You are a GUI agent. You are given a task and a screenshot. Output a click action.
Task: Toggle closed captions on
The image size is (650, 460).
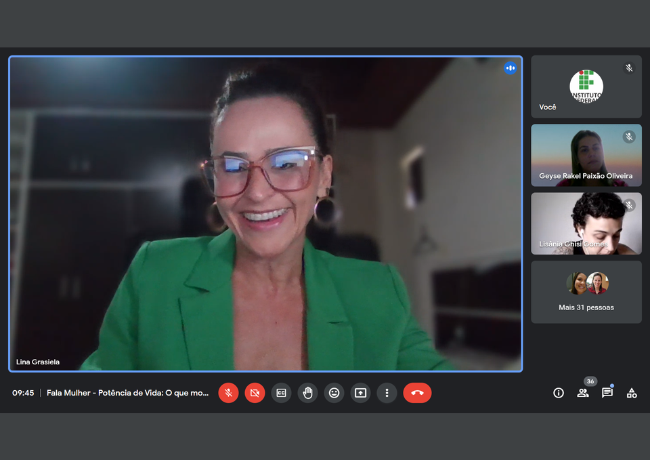point(281,393)
